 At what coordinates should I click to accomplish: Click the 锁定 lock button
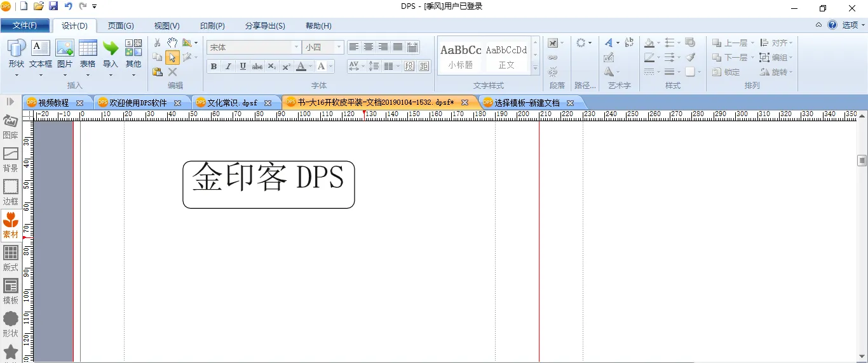coord(726,72)
